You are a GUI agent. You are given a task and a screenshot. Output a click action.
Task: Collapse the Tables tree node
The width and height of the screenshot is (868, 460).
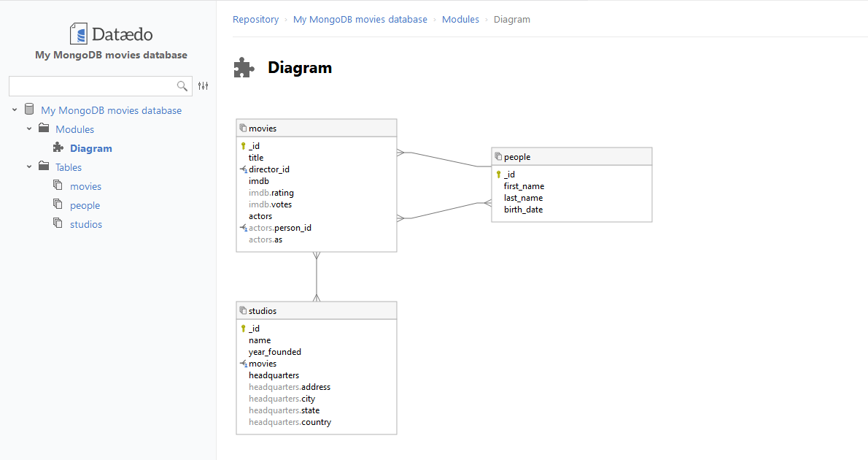pyautogui.click(x=29, y=167)
